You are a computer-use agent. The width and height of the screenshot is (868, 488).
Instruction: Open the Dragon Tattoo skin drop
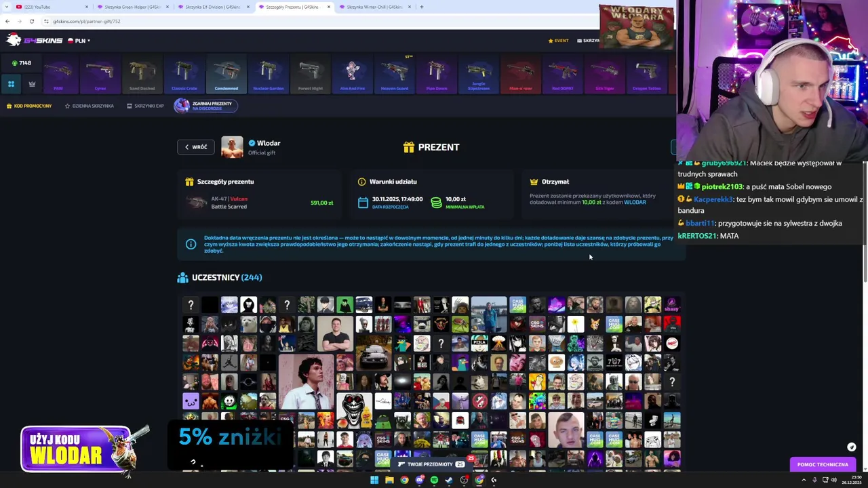(647, 73)
